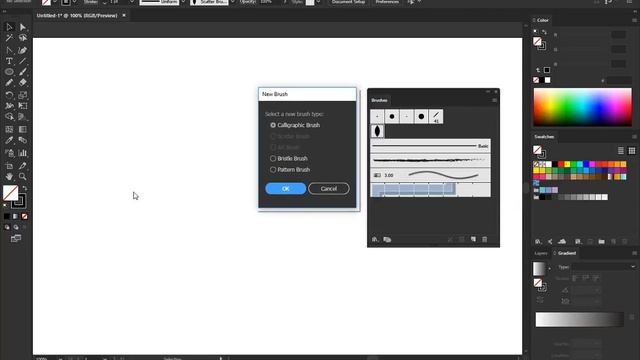This screenshot has height=360, width=640.
Task: Select the Hand tool
Action: (x=9, y=176)
